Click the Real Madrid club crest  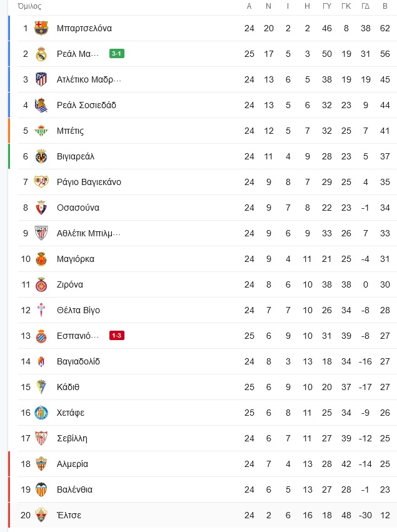41,54
